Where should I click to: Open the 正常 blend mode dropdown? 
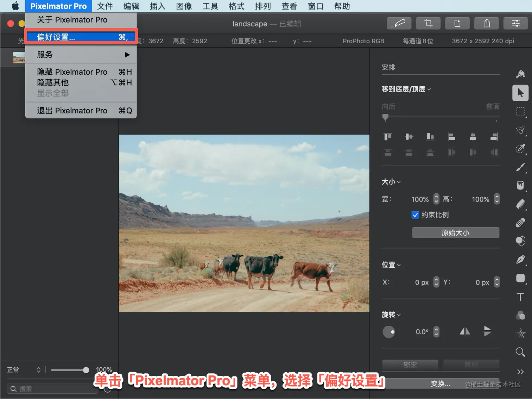pos(24,370)
